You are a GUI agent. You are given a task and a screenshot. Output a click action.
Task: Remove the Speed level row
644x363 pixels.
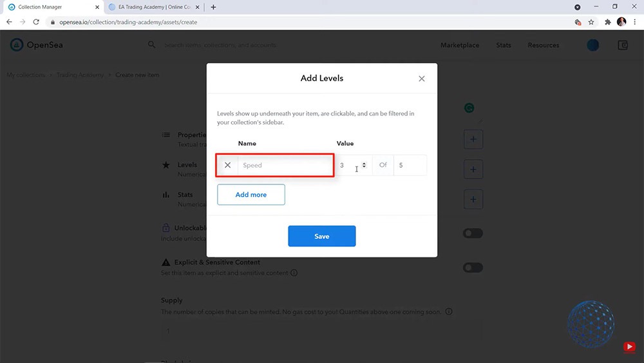pos(227,165)
